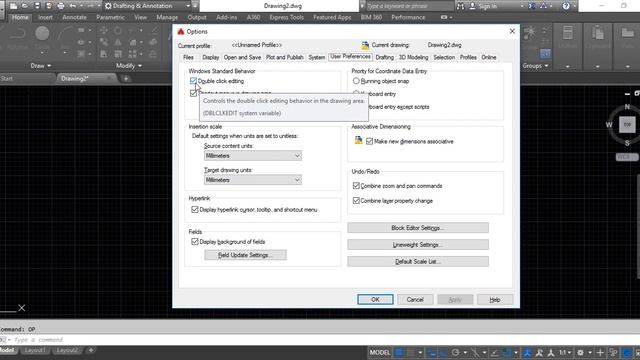Click the Plot printer icon in quick access toolbar
Viewport: 640px width, 360px height.
click(61, 6)
